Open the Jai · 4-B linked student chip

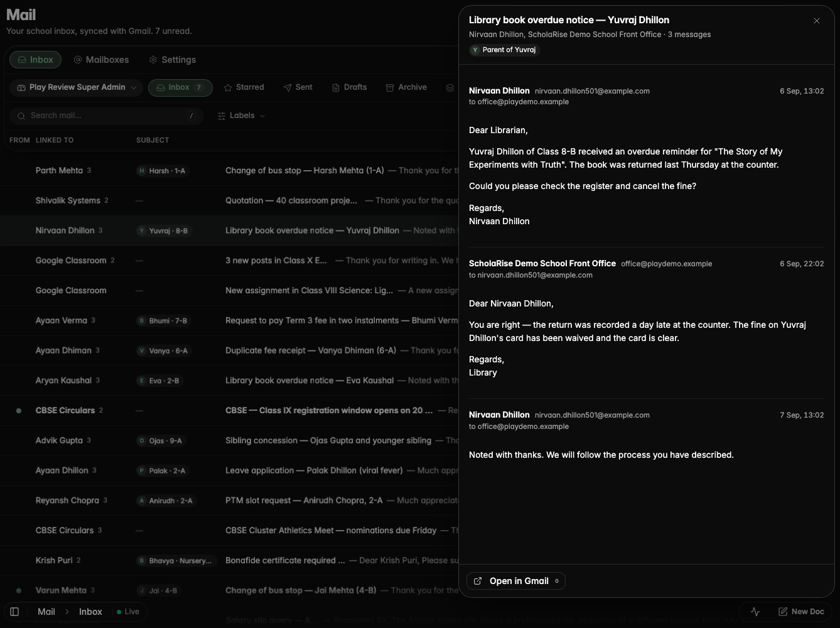(158, 591)
